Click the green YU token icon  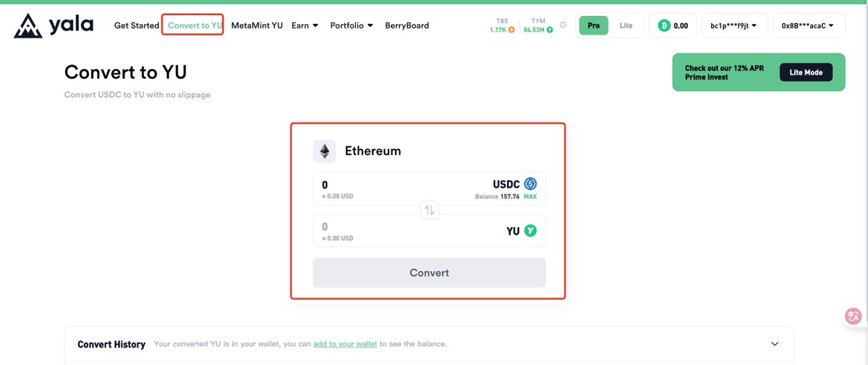[531, 231]
